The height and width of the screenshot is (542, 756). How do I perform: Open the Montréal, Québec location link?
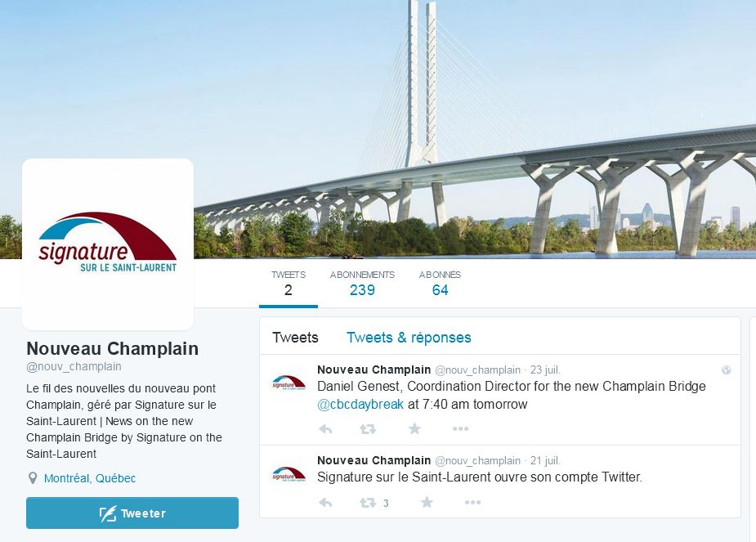90,478
